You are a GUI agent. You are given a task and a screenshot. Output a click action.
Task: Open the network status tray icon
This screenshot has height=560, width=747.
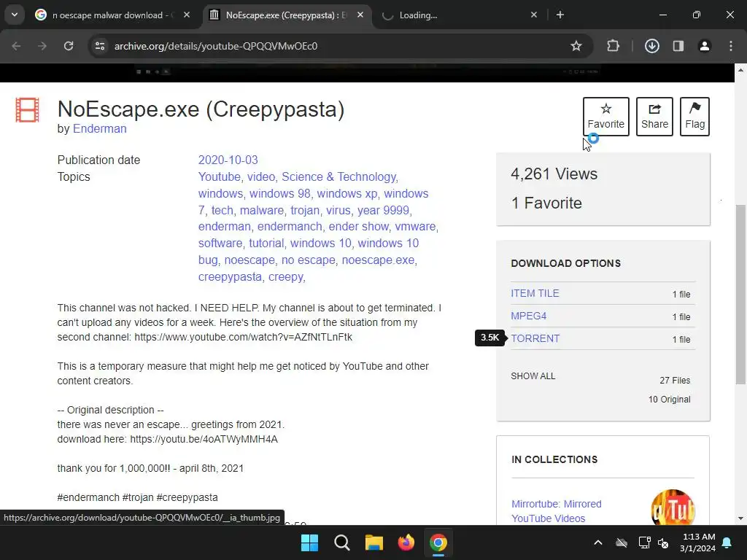tap(644, 542)
